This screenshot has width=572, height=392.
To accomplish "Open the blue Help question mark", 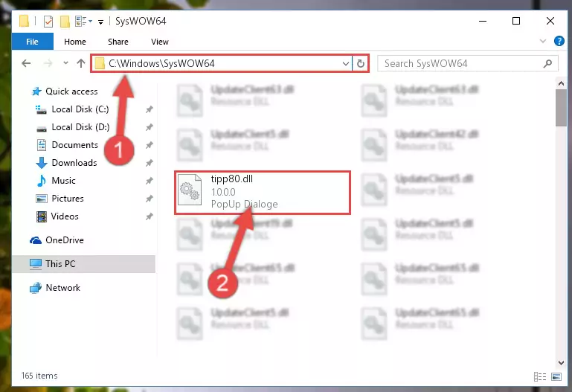I will click(559, 41).
